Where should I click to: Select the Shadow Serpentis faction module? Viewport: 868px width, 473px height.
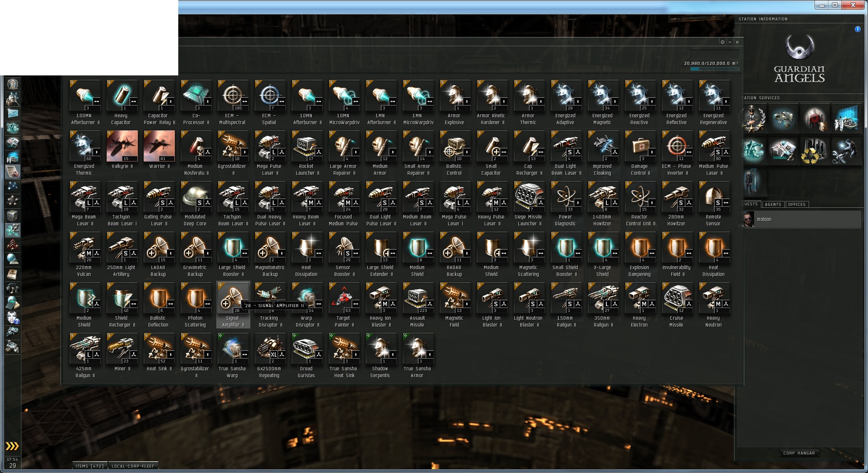tap(380, 355)
